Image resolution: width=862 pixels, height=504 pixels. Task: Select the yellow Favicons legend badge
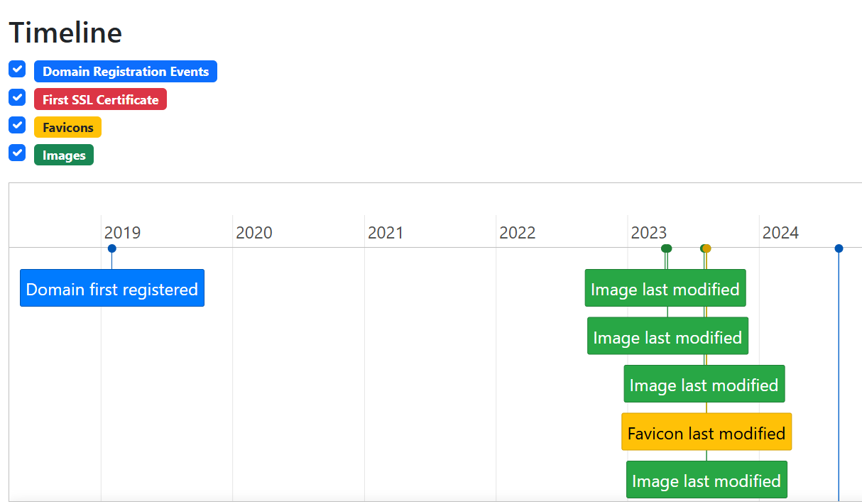[x=67, y=127]
